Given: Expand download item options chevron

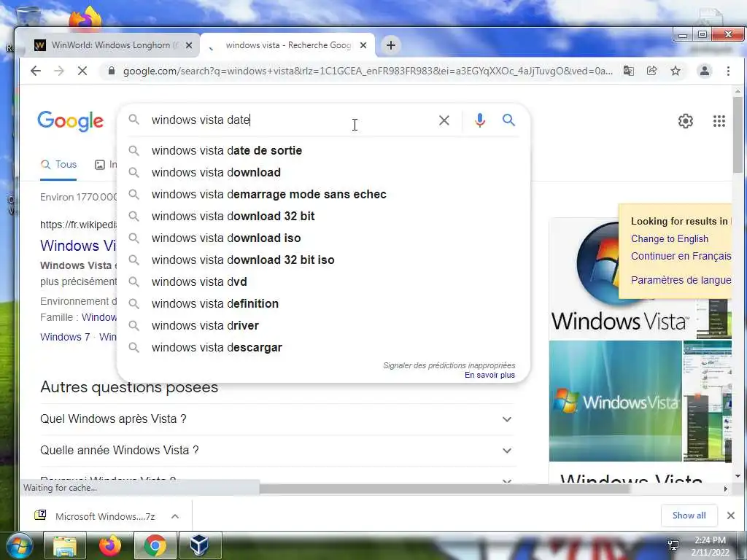Looking at the screenshot, I should 175,516.
